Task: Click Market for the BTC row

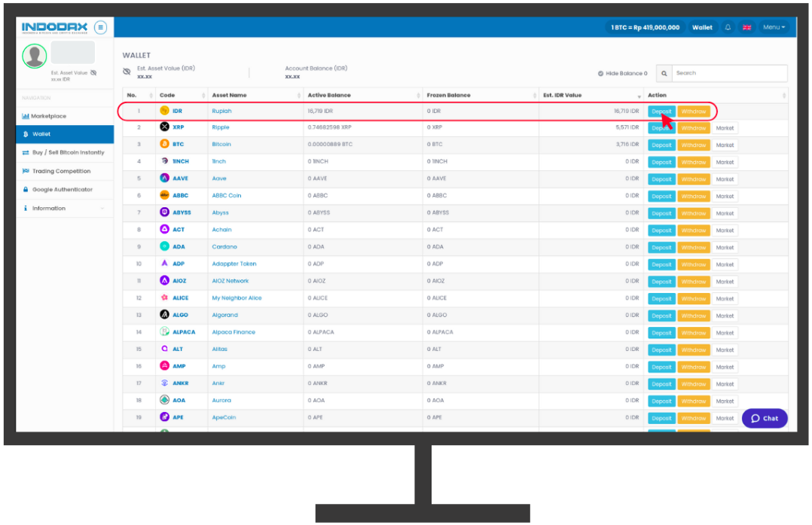Action: click(x=725, y=145)
